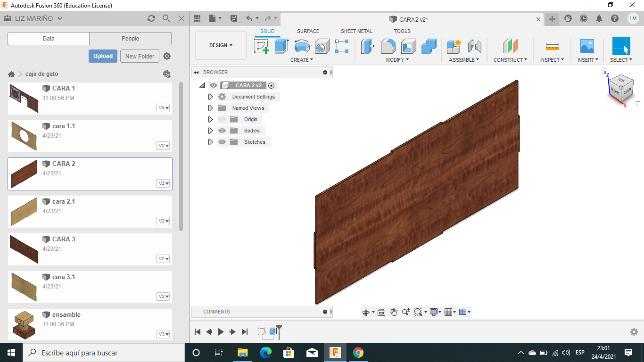Close the data panel with the X

(182, 18)
